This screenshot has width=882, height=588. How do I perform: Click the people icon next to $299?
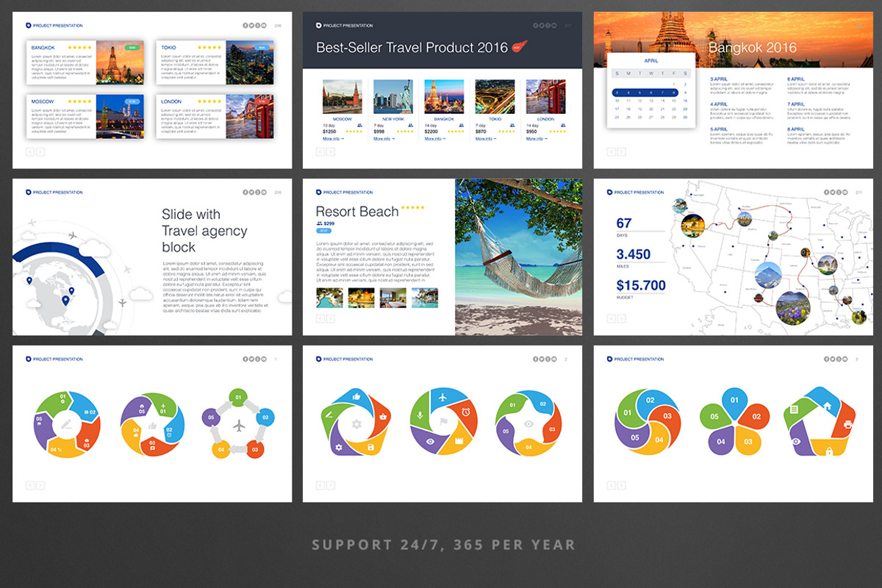coord(319,223)
